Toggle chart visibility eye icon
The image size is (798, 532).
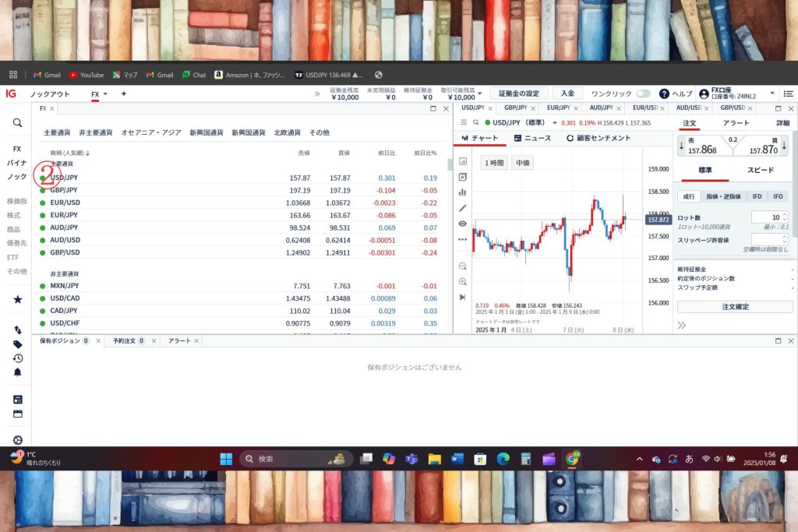point(463,224)
